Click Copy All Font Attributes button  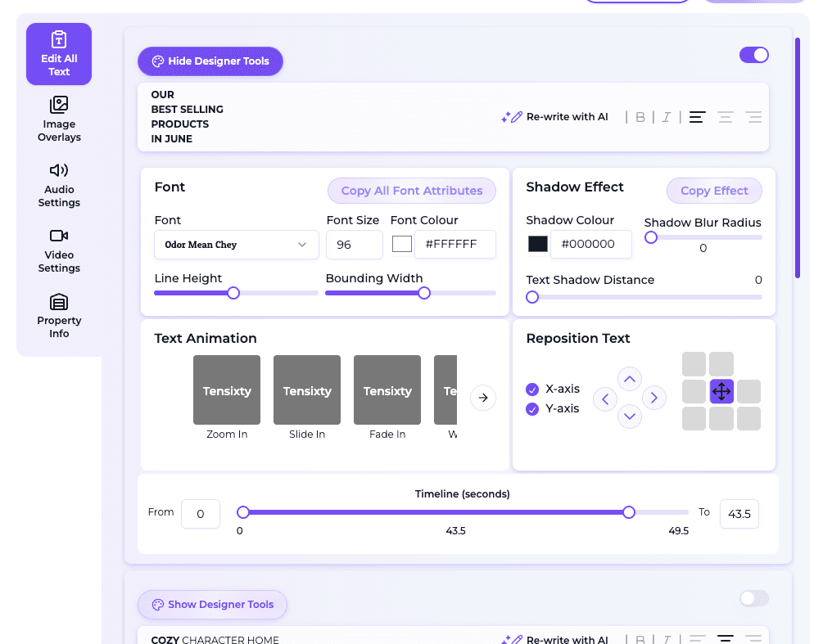pyautogui.click(x=411, y=191)
